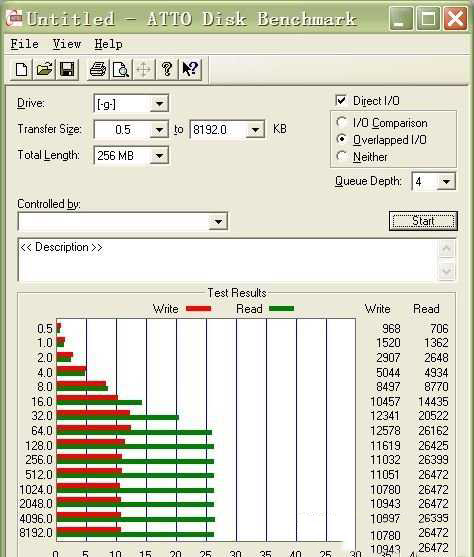Open a saved benchmark file icon
The image size is (474, 557).
point(44,69)
